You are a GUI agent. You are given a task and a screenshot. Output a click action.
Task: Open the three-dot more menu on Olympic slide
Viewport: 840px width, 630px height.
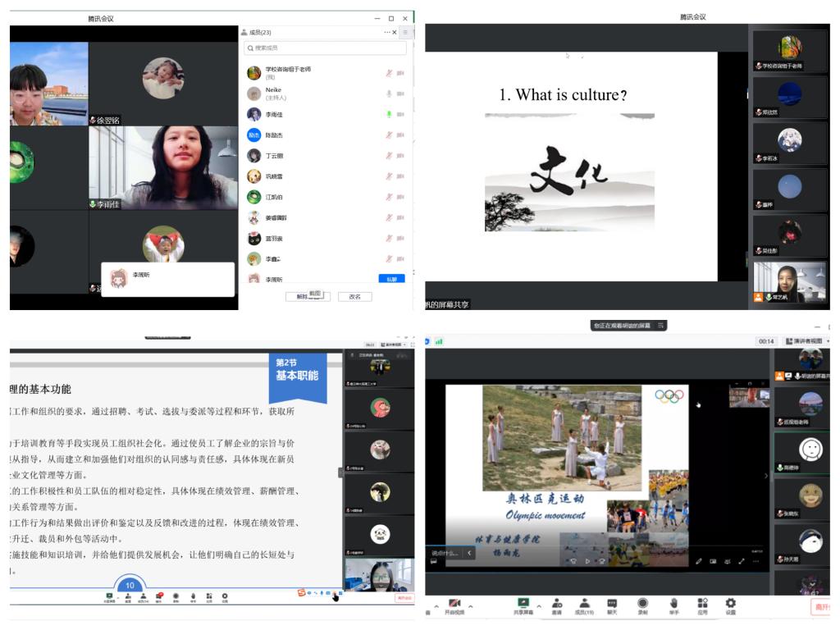(756, 561)
